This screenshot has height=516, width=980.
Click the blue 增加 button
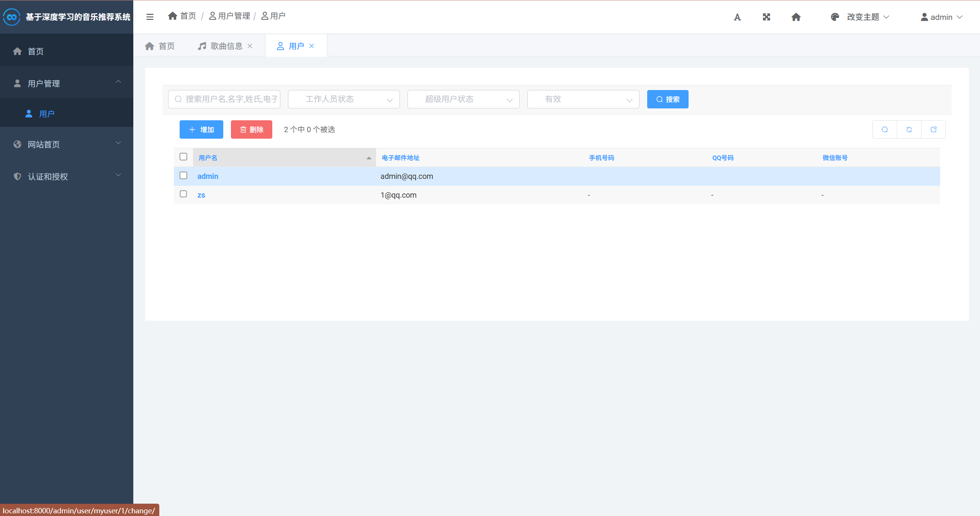pos(201,129)
